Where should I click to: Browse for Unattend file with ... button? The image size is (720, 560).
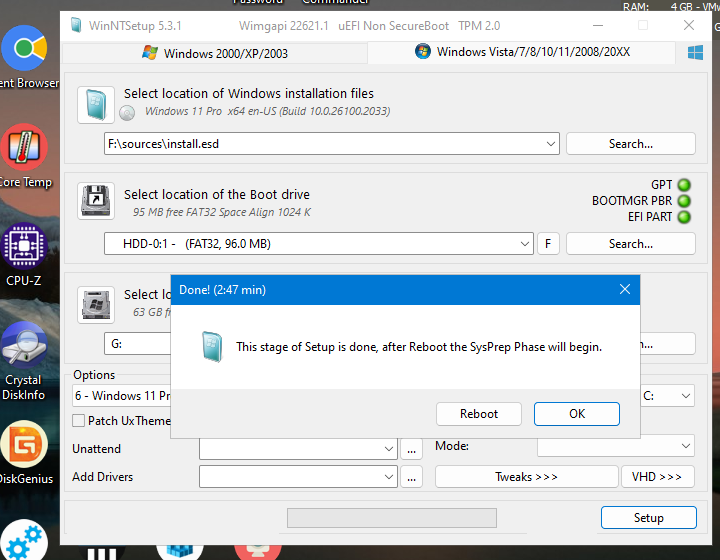(x=411, y=448)
